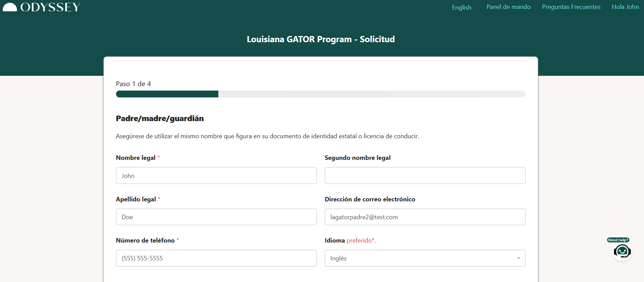Click the Segundo nombre legal label
Image resolution: width=644 pixels, height=282 pixels.
(x=357, y=158)
